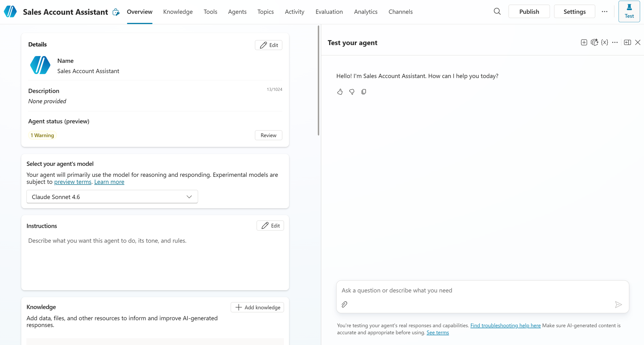The image size is (644, 345).
Task: Click the Copilot Studio logo icon
Action: tap(10, 12)
